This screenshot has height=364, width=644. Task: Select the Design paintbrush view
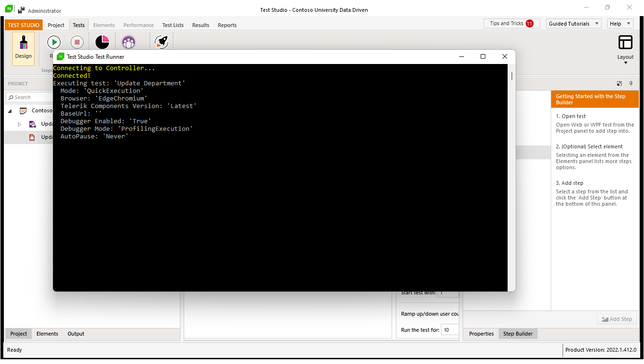coord(23,49)
